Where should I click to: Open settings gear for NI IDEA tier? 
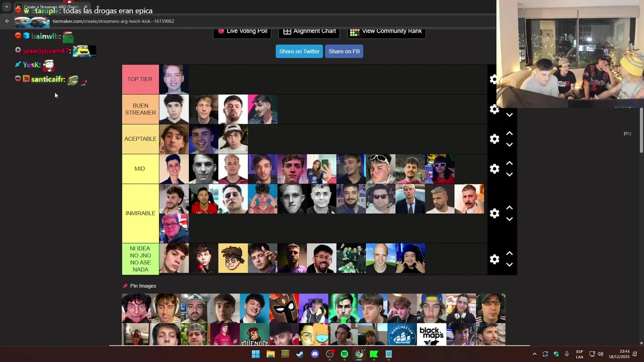[x=494, y=259]
